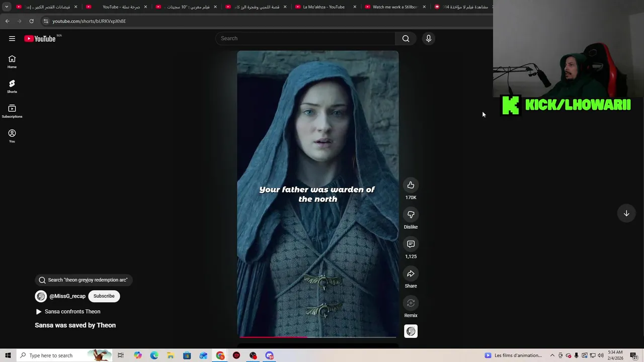Screen dimensions: 644x362
Task: Dislike the short
Action: click(x=411, y=215)
